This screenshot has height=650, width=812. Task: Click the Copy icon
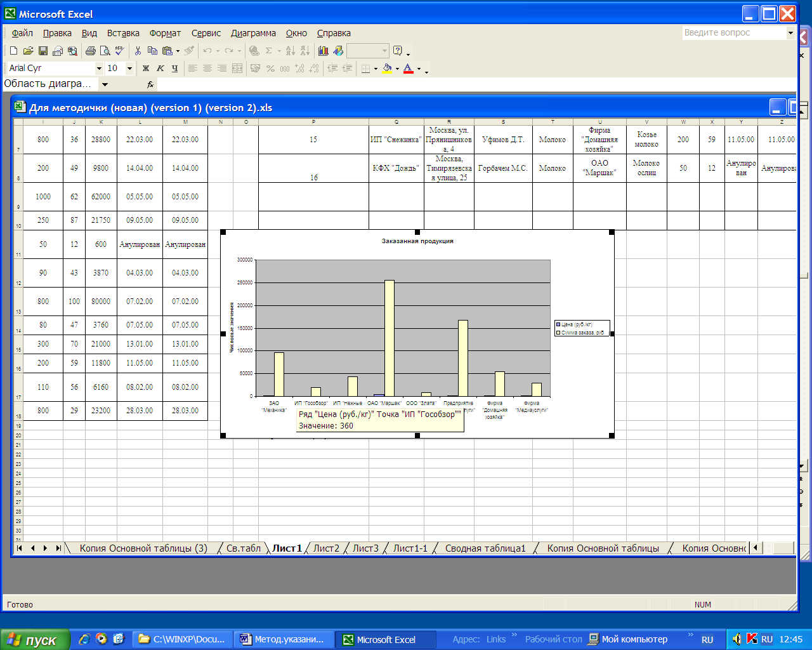coord(152,51)
